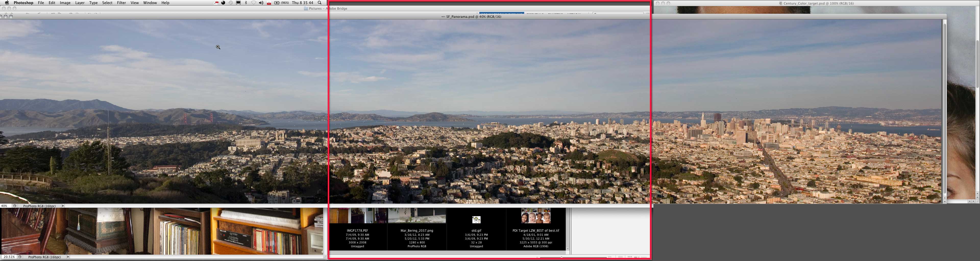980x261 pixels.
Task: Select old.gif thumbnail in Bridge
Action: (x=476, y=220)
